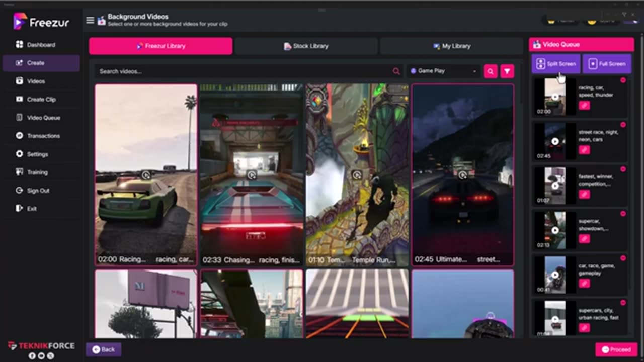Remove 'racing, car, speed, thunder' from queue
Viewport: 644px width, 362px height.
(x=623, y=80)
